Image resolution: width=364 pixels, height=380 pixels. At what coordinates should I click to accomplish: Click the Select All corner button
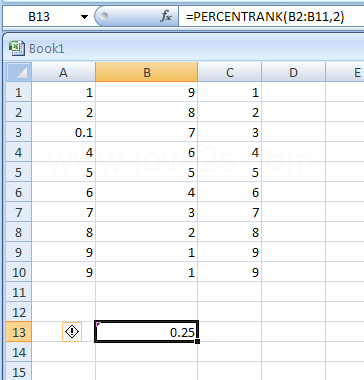point(19,72)
